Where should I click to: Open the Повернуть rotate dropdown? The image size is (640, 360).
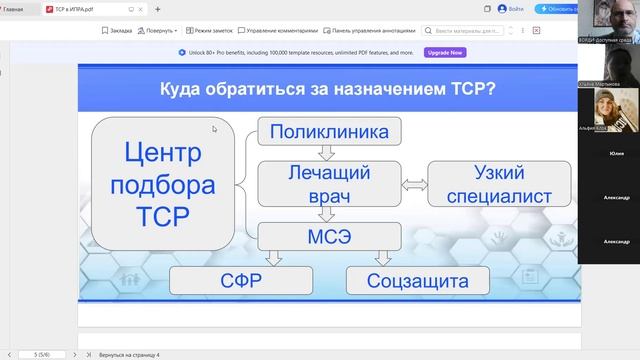click(x=158, y=31)
